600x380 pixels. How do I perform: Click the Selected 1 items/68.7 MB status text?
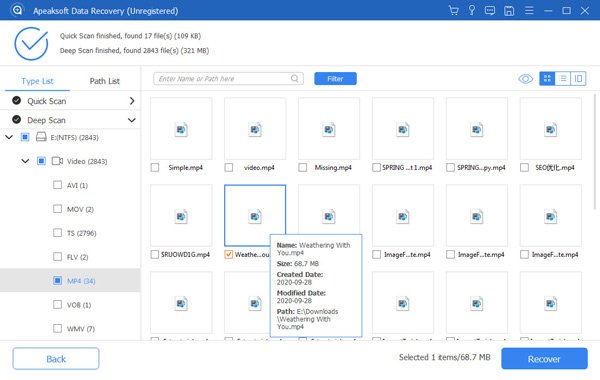tap(444, 357)
